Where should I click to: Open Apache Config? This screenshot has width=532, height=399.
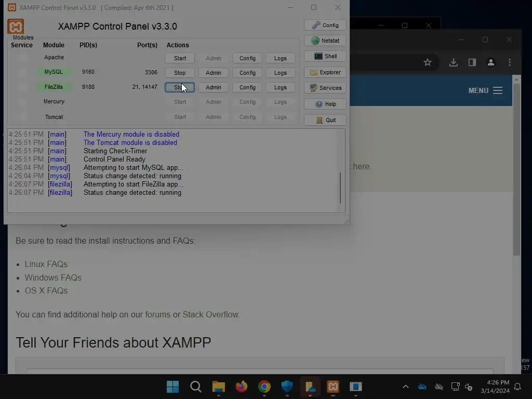pos(247,58)
